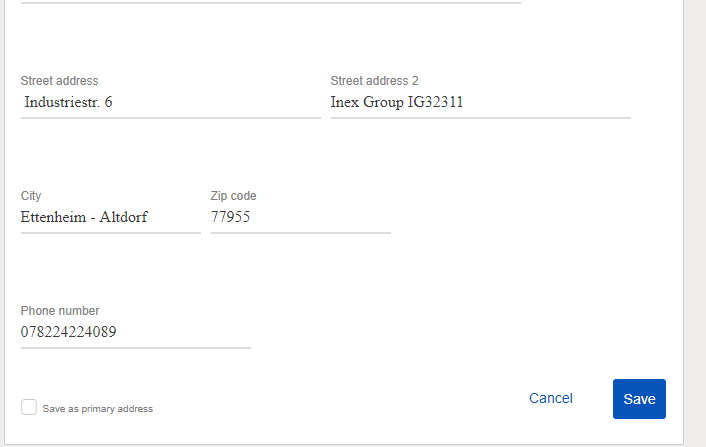Cancel the address form

tap(551, 398)
